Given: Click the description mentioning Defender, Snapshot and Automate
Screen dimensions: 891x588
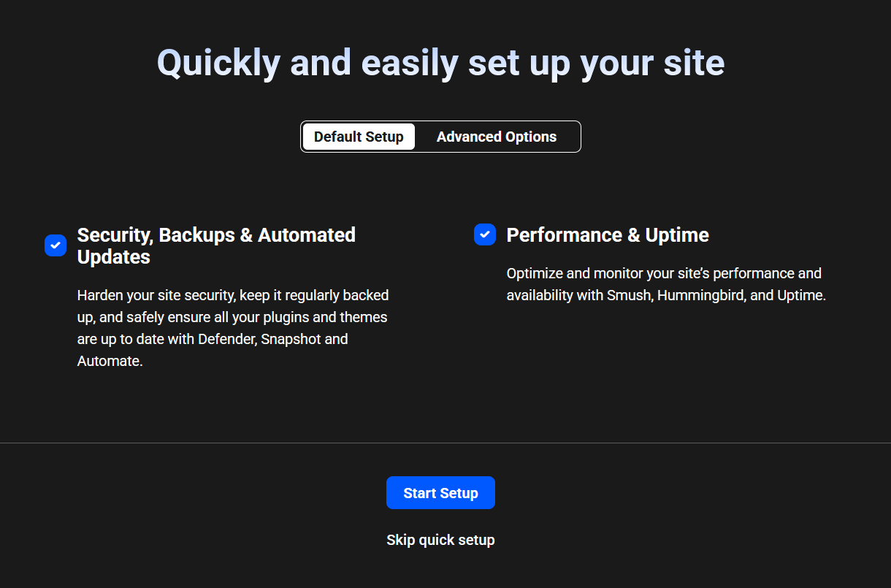Looking at the screenshot, I should (x=233, y=328).
